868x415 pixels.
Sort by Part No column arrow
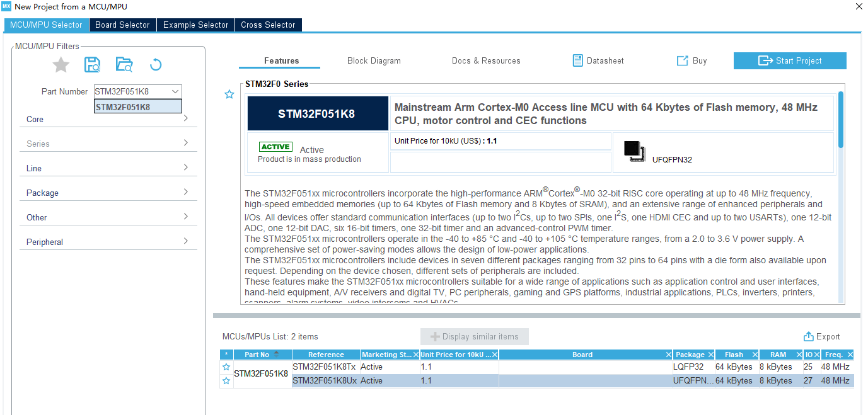click(276, 354)
